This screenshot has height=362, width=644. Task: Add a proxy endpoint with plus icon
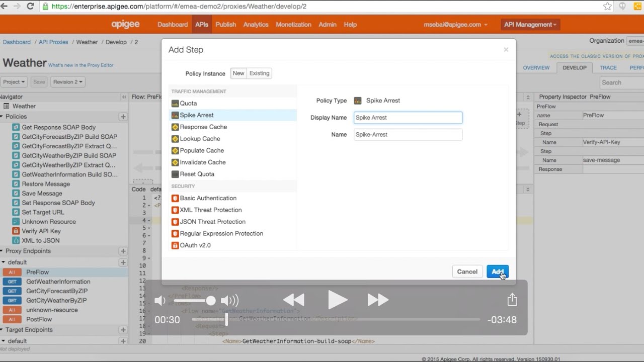(123, 251)
